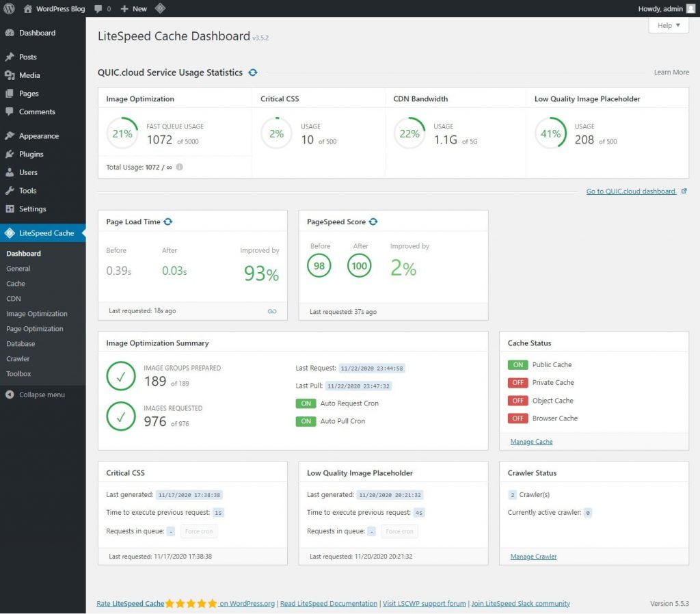Click the Collapse menu arrow icon
Screen dimensions: 700x614
point(10,395)
